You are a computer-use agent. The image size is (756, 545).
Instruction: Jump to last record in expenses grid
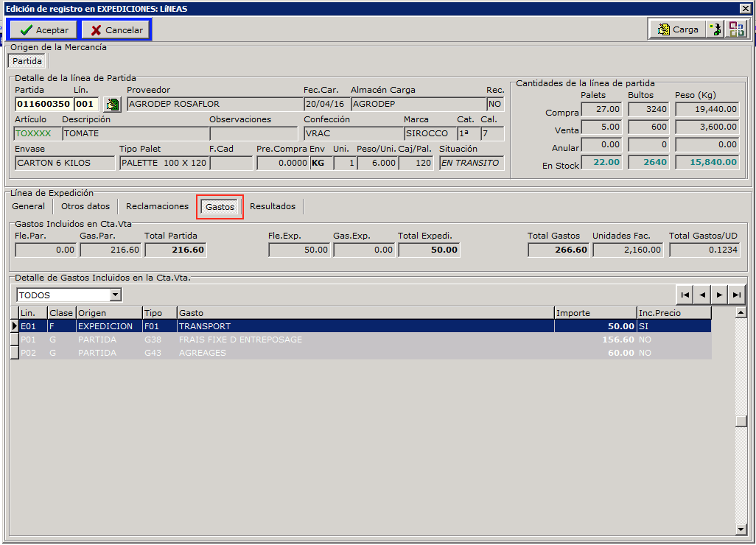[x=737, y=295]
